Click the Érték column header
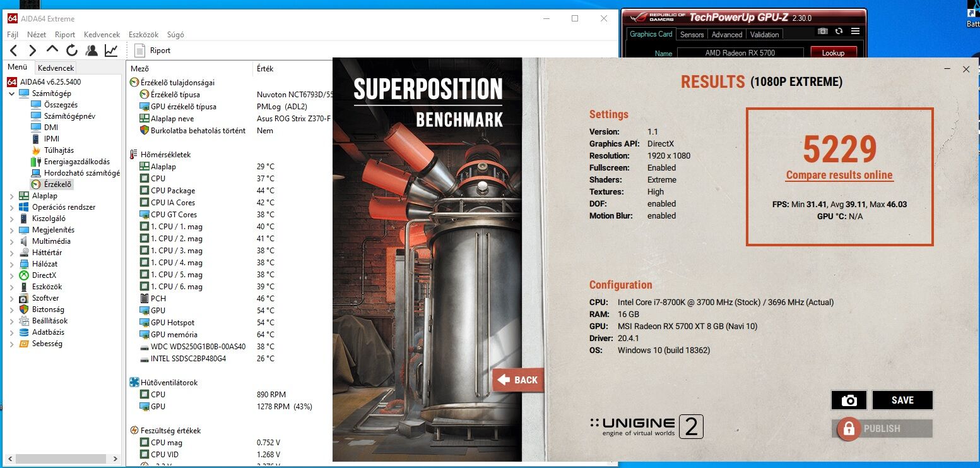The image size is (980, 468). [265, 68]
